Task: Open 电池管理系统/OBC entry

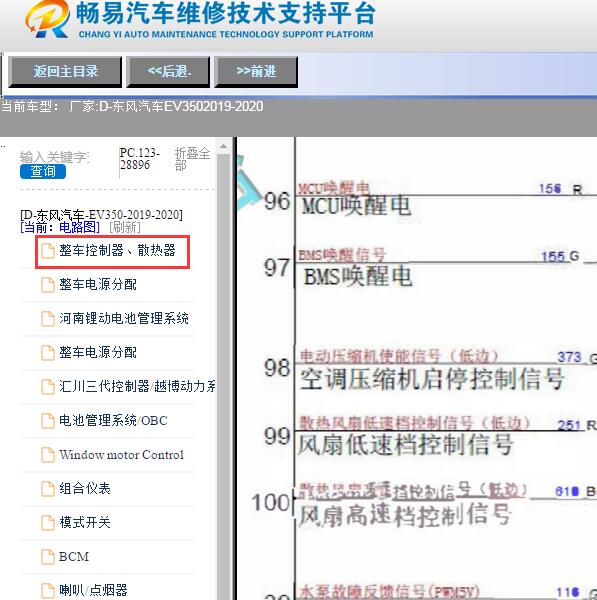Action: pyautogui.click(x=113, y=421)
